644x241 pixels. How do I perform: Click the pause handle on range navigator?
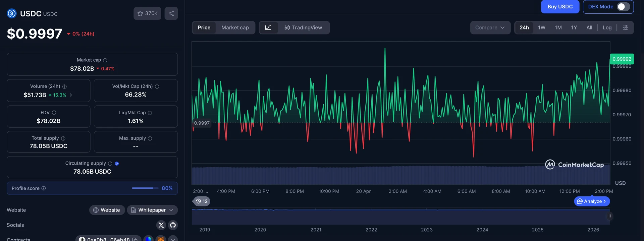pos(609,216)
